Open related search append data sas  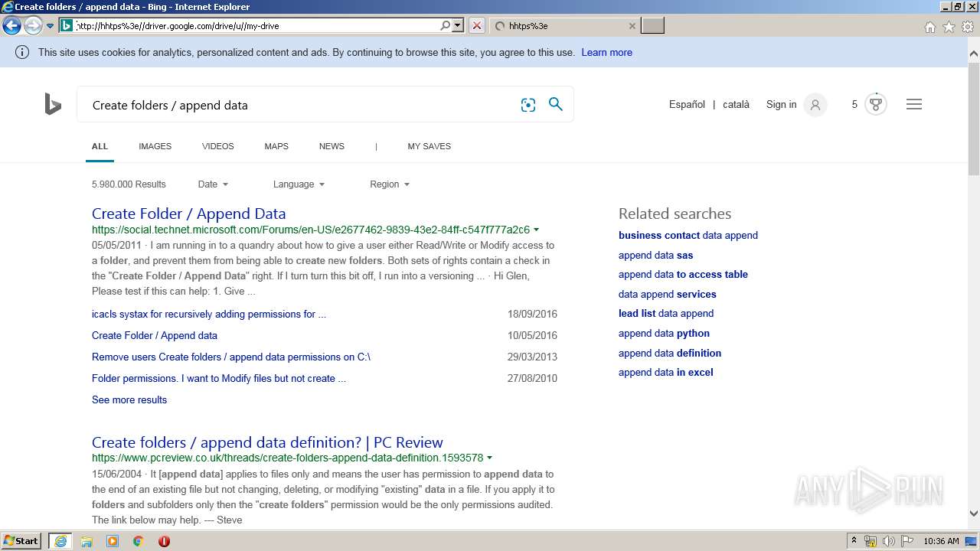655,255
